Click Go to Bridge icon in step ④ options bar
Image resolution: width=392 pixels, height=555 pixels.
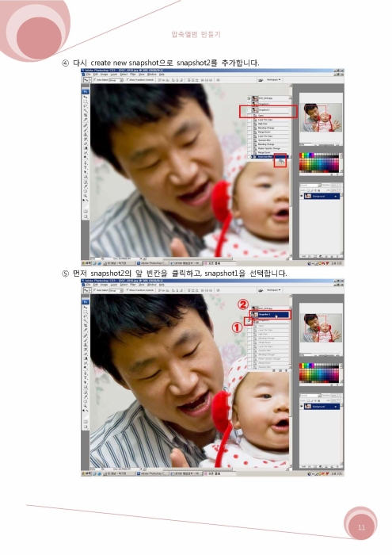coord(261,80)
